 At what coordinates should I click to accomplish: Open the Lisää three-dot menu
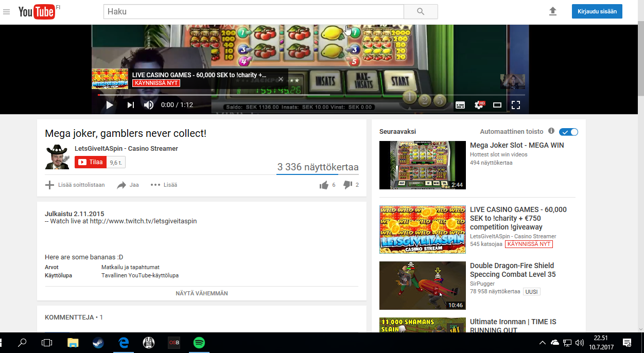click(x=164, y=185)
